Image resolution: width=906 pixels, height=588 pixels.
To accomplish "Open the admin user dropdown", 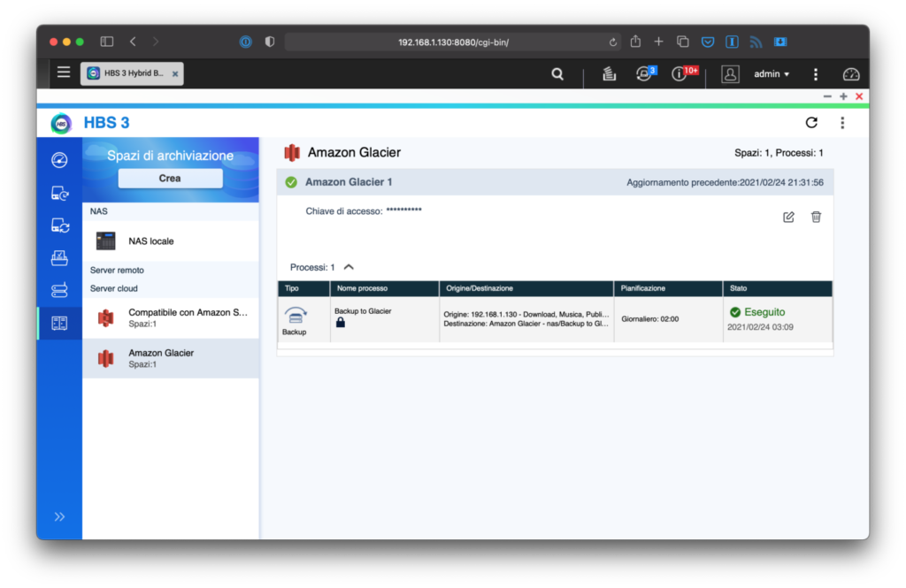I will pos(771,74).
